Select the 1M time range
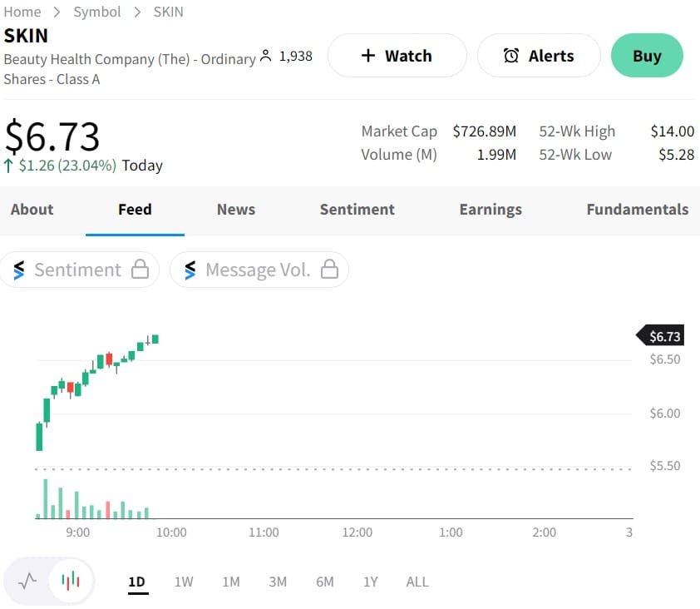The image size is (700, 609). tap(231, 582)
